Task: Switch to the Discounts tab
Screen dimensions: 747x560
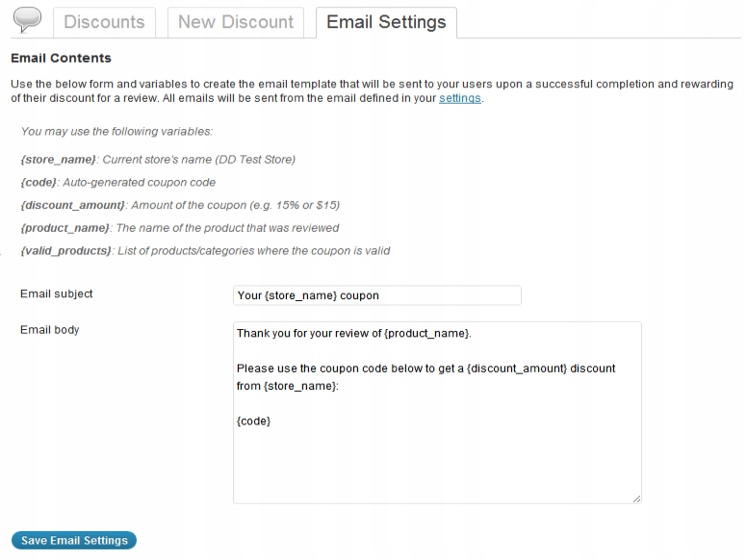Action: [x=104, y=22]
